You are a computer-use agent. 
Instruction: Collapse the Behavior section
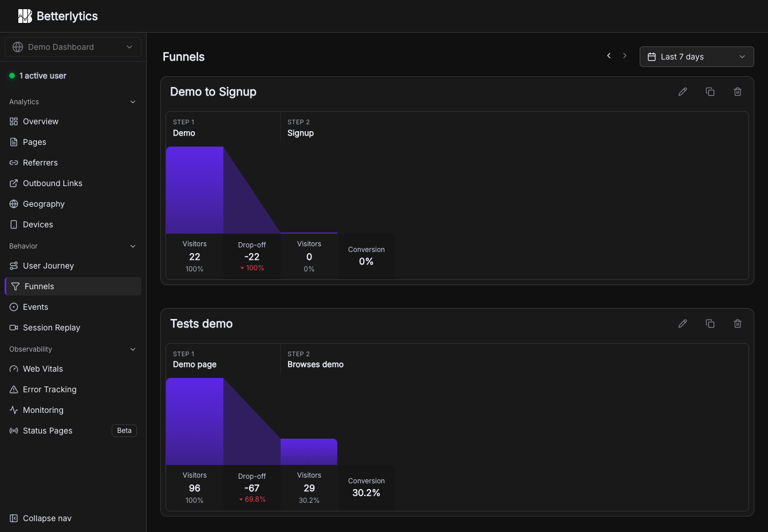(x=73, y=246)
